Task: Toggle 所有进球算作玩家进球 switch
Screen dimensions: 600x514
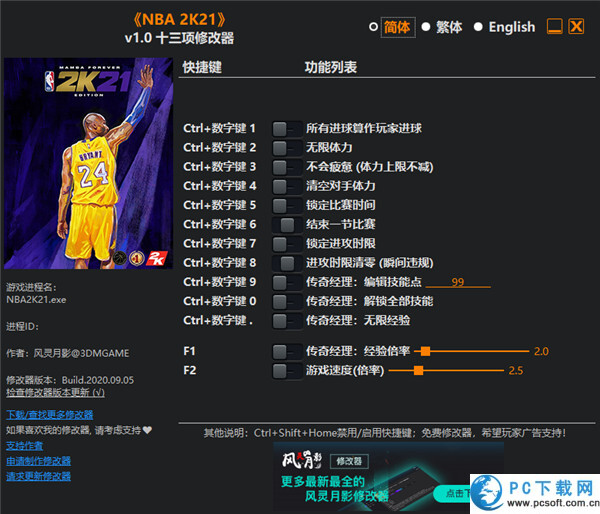Action: pyautogui.click(x=287, y=129)
